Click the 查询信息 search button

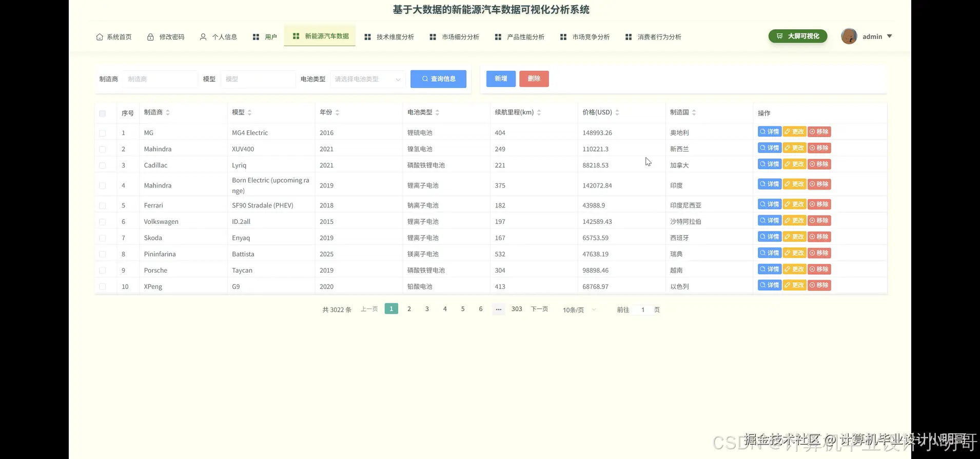pos(438,79)
